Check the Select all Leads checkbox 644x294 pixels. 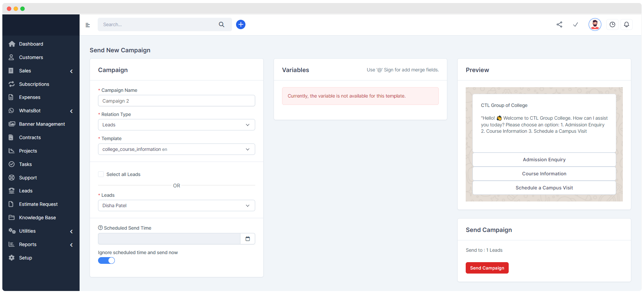(101, 174)
